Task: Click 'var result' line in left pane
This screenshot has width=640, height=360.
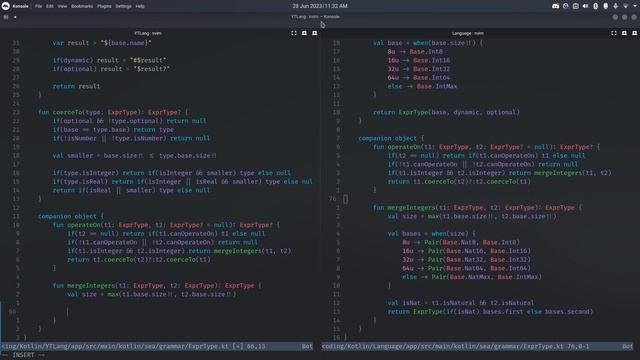Action: (x=102, y=43)
